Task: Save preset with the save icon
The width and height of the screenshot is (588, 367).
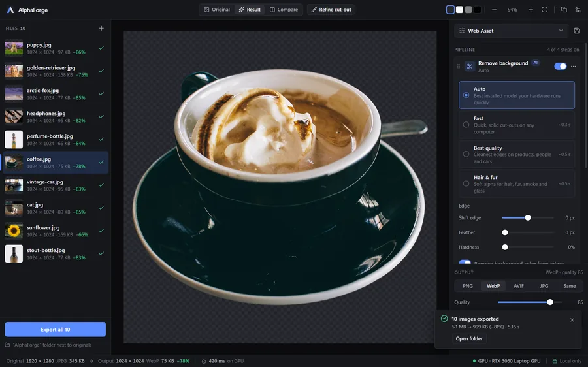Action: click(x=577, y=31)
